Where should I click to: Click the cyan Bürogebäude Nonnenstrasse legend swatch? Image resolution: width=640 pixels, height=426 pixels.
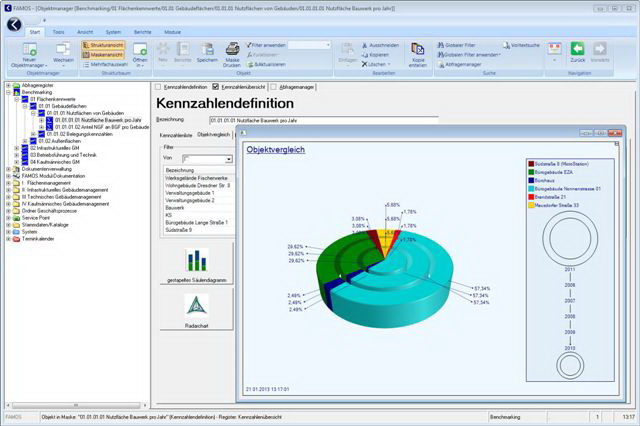coord(529,187)
